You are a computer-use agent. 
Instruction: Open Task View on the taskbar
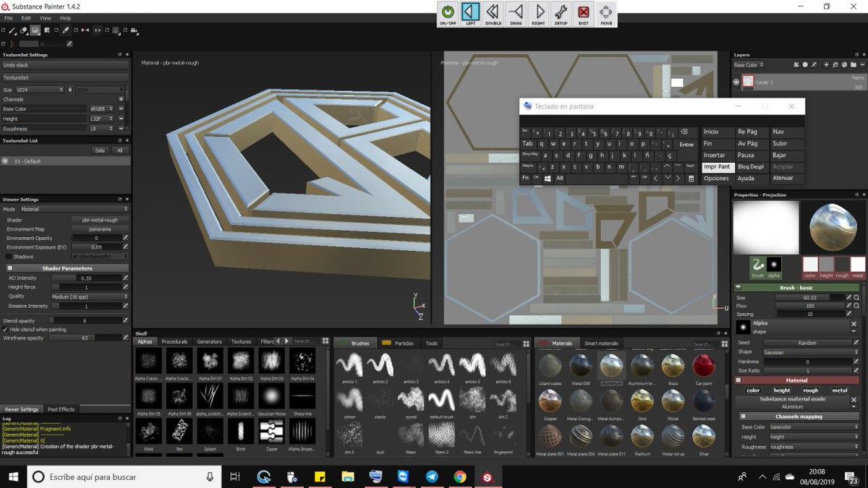point(234,477)
